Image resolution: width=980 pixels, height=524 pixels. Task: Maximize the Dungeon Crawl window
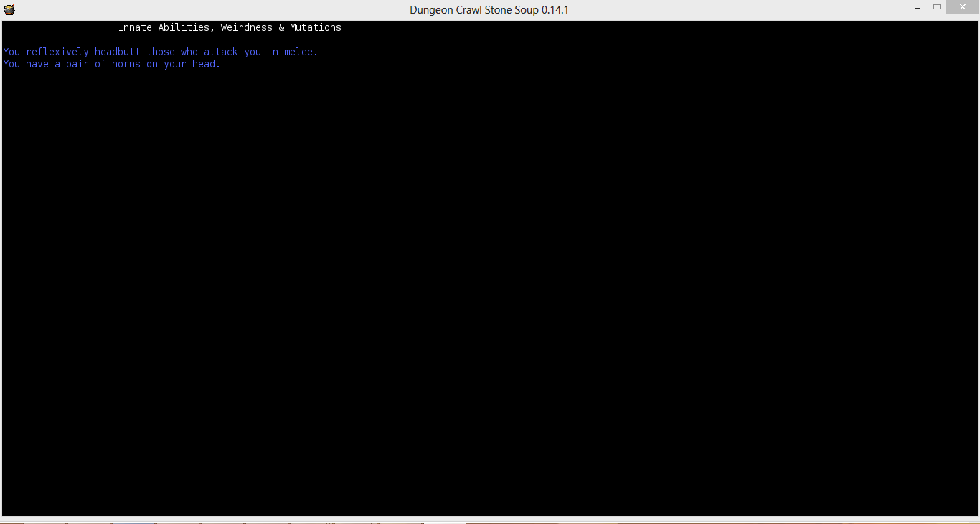pos(937,6)
